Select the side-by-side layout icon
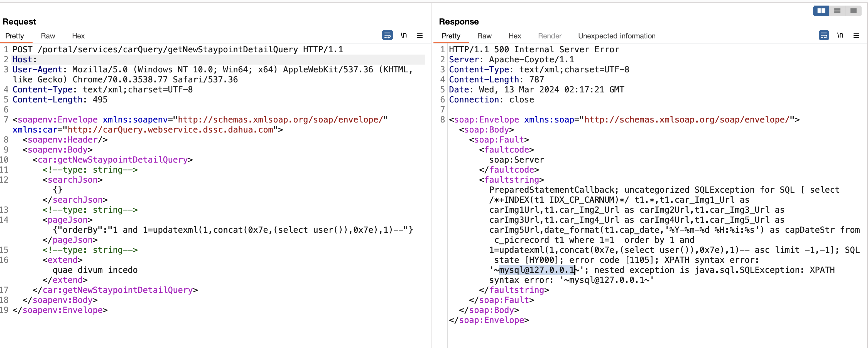The image size is (868, 348). (x=821, y=11)
